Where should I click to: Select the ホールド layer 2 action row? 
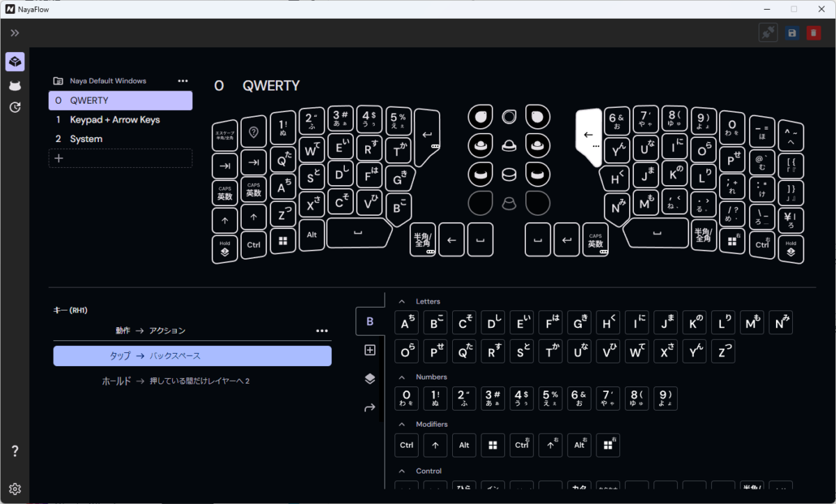[x=192, y=381]
